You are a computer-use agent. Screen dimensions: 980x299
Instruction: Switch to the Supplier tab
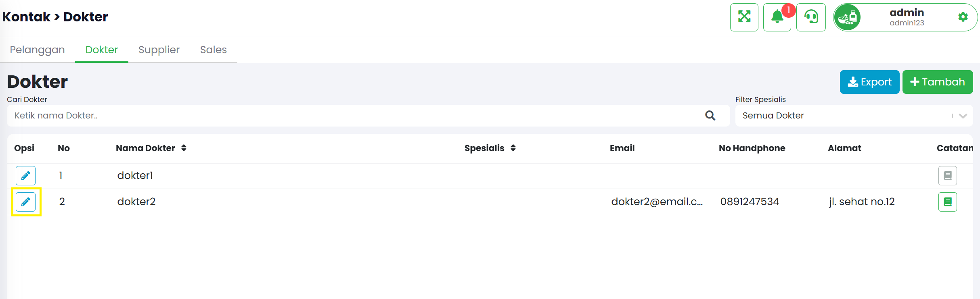(159, 50)
